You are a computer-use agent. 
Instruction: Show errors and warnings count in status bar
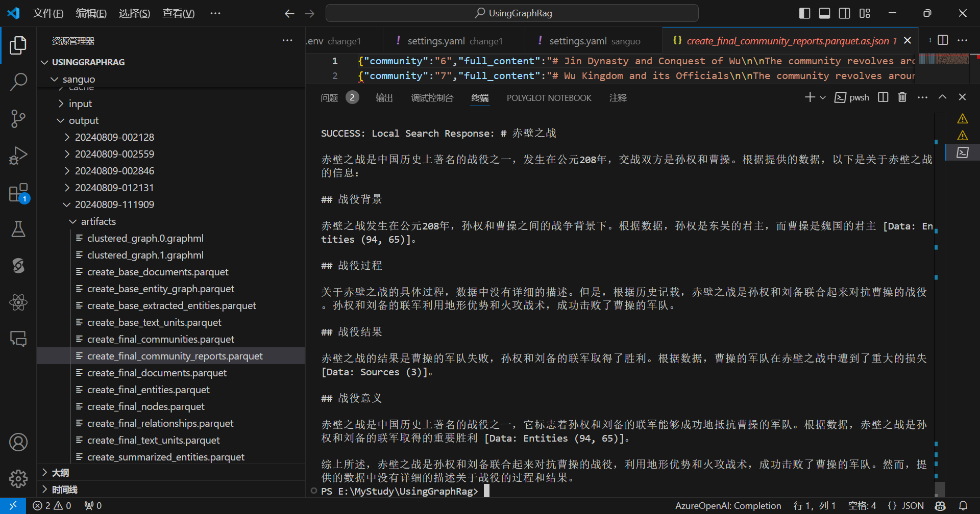(52, 505)
